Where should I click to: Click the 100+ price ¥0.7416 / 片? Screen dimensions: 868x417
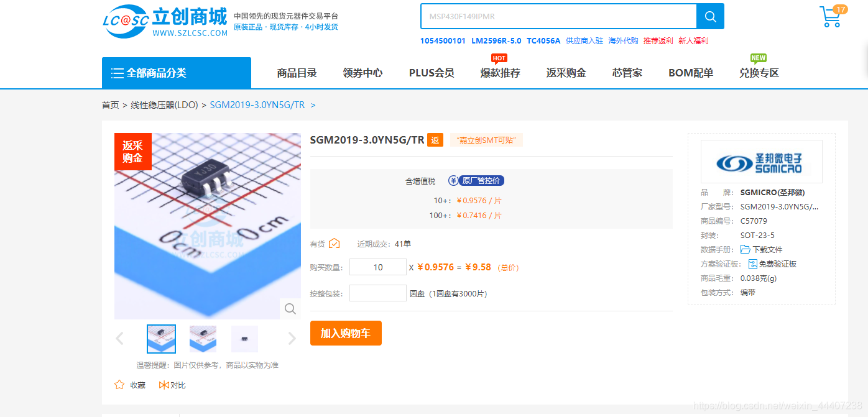point(479,216)
